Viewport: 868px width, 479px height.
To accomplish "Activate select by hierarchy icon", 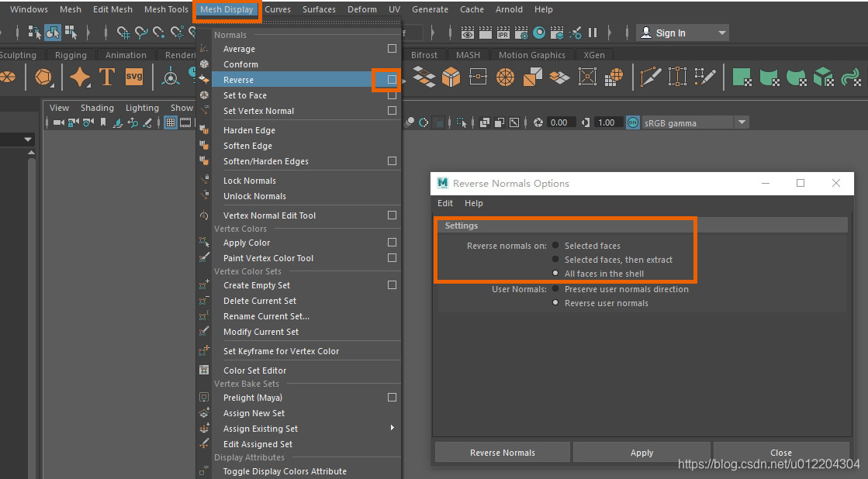I will 34,33.
